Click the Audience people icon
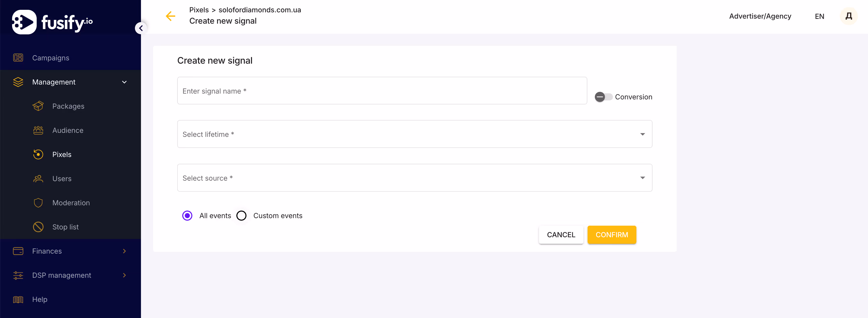 (38, 130)
